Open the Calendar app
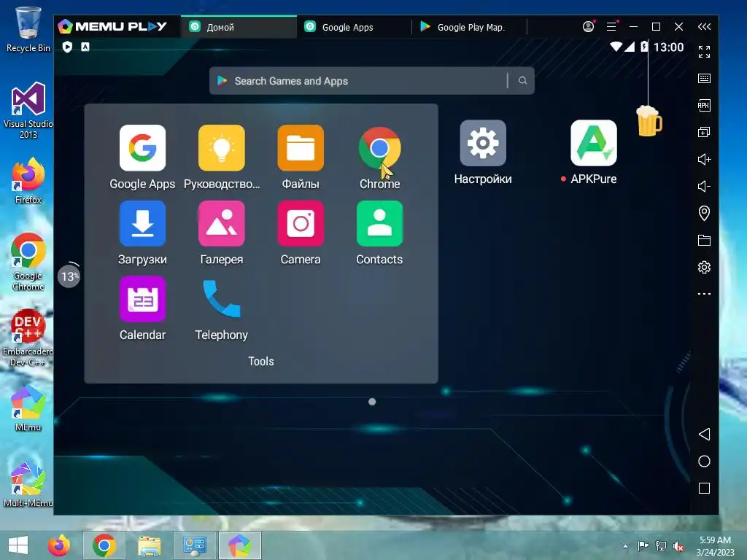The width and height of the screenshot is (747, 560). (142, 299)
